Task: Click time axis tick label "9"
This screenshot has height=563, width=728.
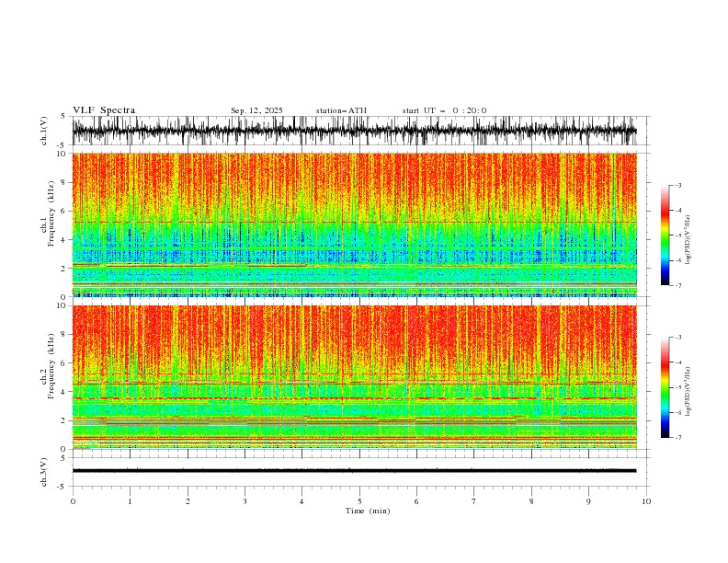Action: (588, 501)
